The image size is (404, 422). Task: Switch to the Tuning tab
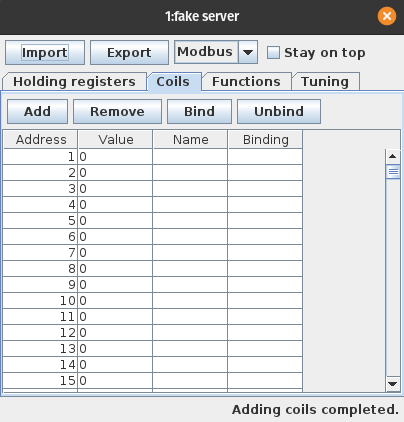point(325,82)
